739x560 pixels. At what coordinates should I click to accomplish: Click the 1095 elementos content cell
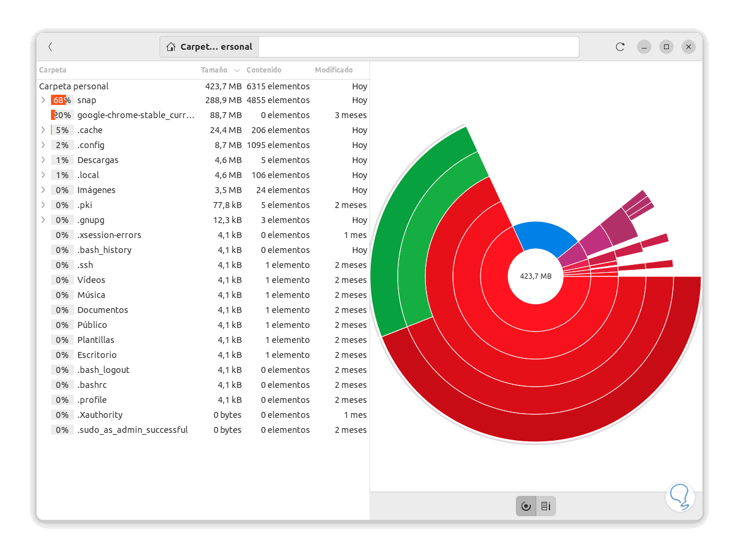click(278, 145)
